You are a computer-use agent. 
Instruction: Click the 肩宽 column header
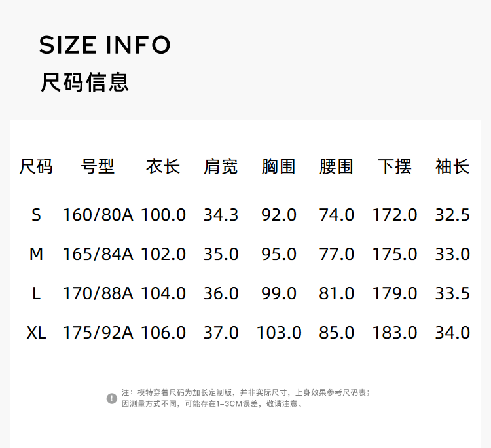coord(221,166)
